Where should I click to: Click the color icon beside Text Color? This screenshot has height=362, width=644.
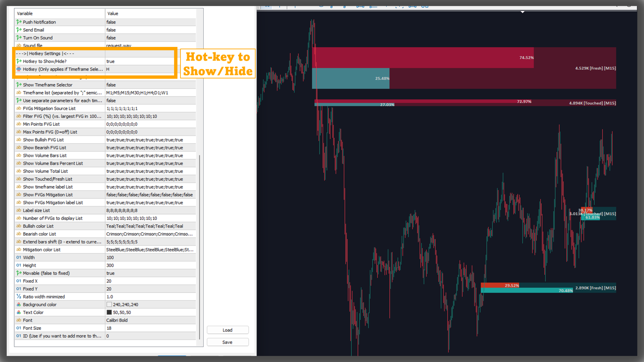tap(19, 312)
